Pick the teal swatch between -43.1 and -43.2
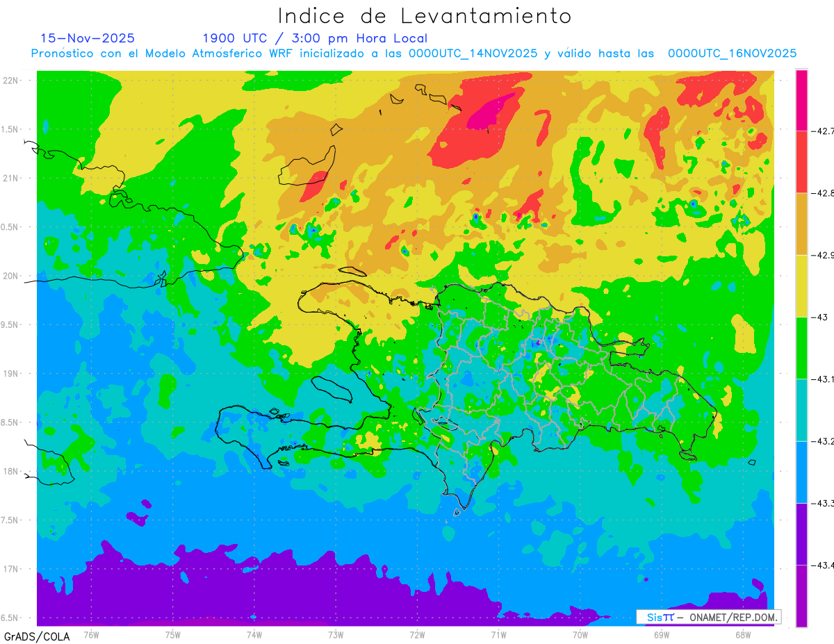The height and width of the screenshot is (644, 834). click(801, 410)
